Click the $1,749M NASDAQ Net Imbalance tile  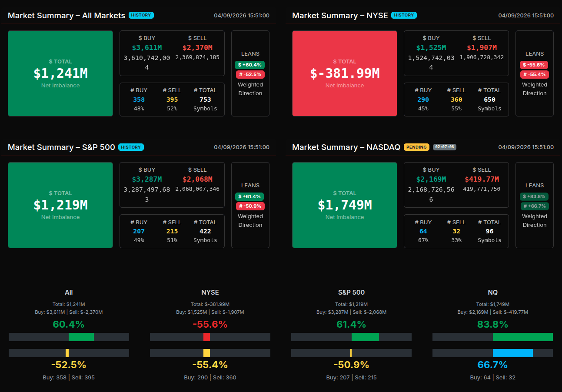pyautogui.click(x=345, y=205)
